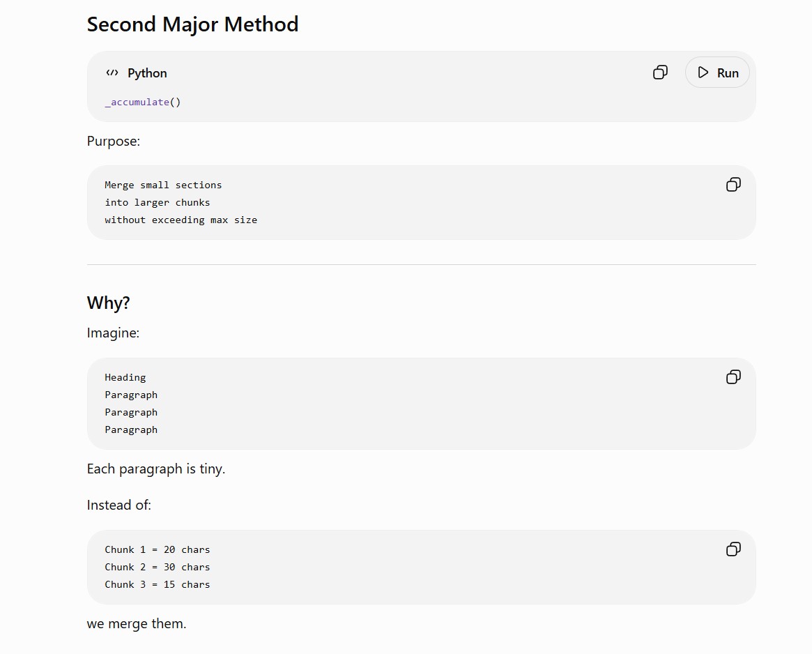Click the horizontal divider above 'Why?'
This screenshot has width=812, height=654.
click(x=421, y=264)
